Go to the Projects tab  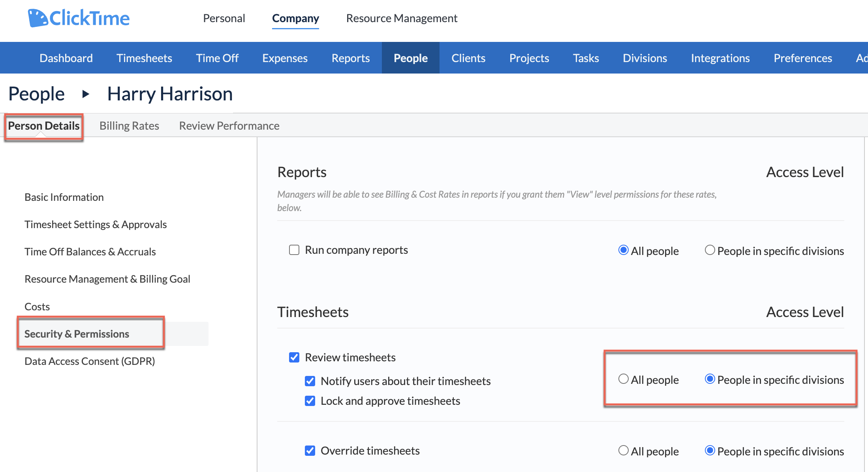(x=529, y=58)
